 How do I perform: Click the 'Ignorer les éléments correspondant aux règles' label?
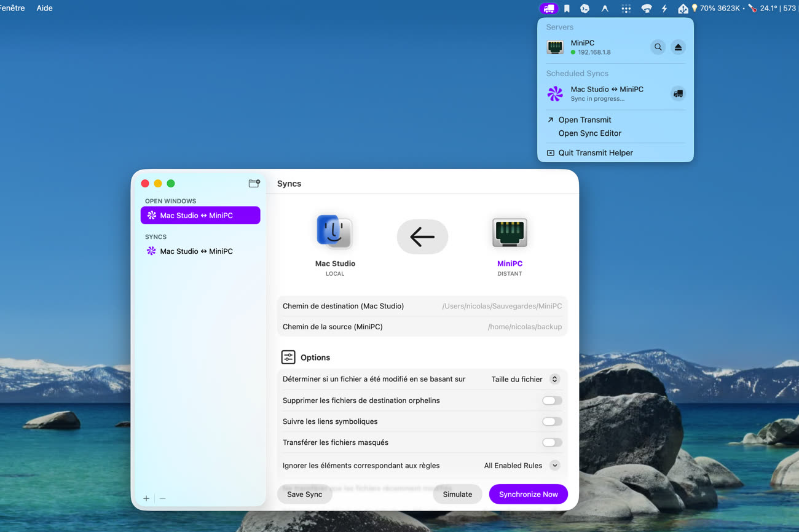(x=361, y=466)
